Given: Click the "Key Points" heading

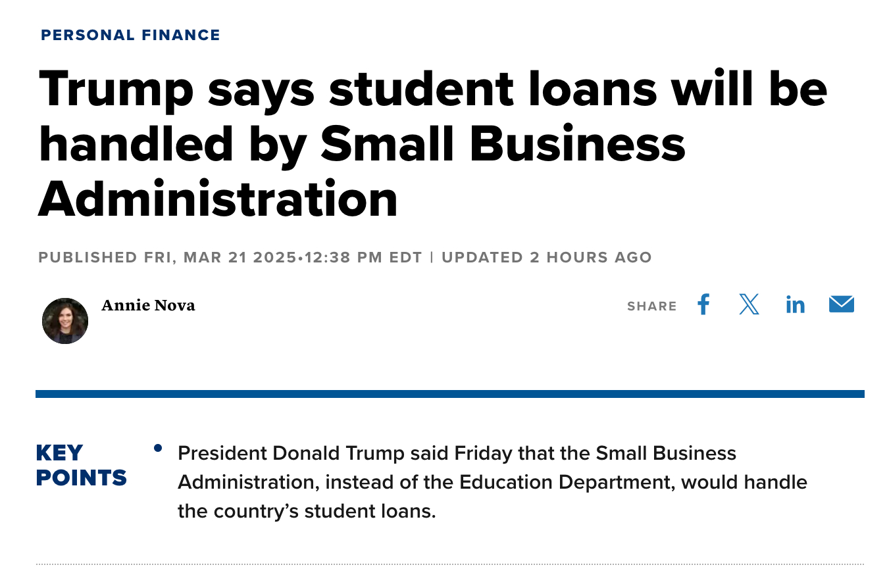Looking at the screenshot, I should (x=81, y=465).
